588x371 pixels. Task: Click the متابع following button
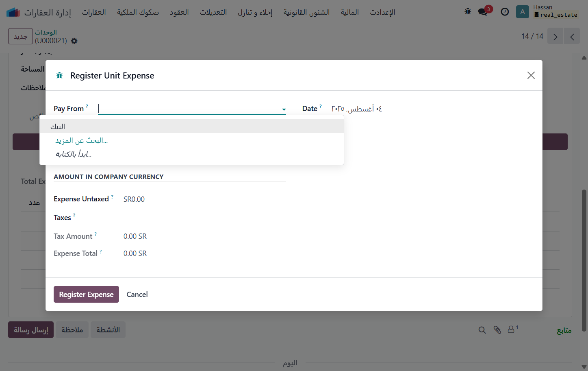[564, 330]
